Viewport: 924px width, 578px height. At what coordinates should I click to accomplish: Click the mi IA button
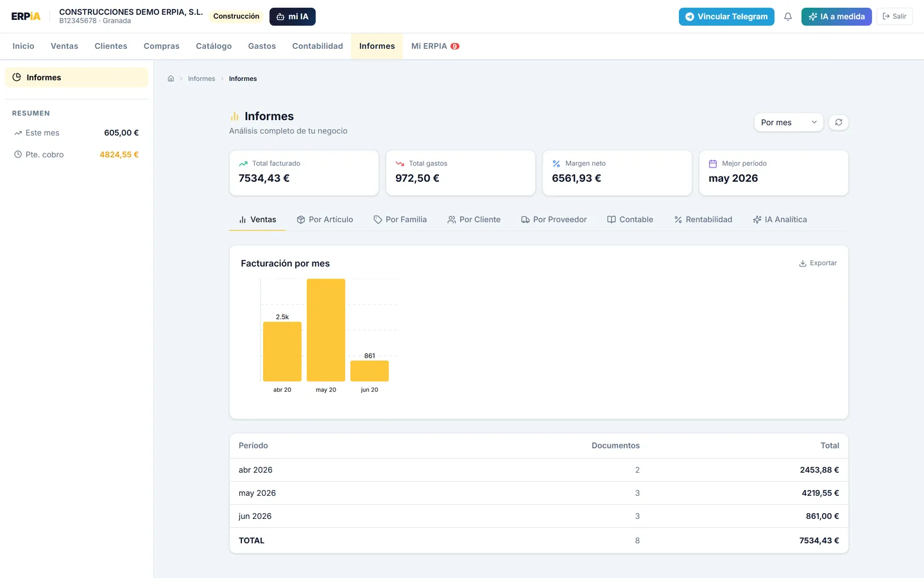coord(293,17)
